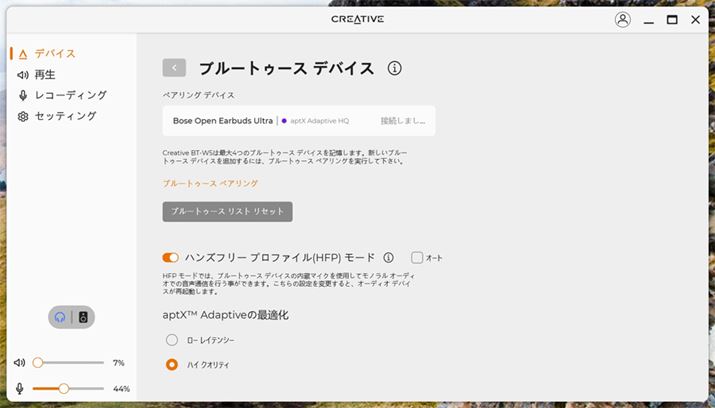
Task: Minimize the Creative app window
Action: pos(648,20)
